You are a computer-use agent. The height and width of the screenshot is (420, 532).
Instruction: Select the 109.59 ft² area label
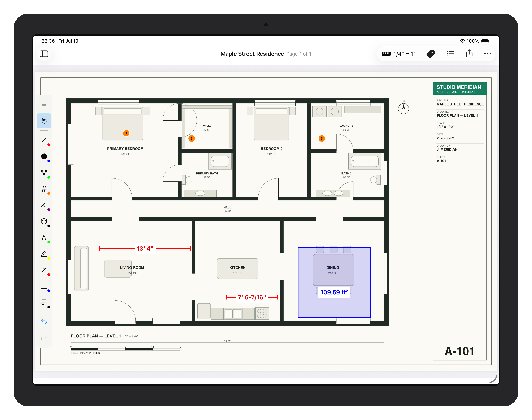(x=334, y=292)
